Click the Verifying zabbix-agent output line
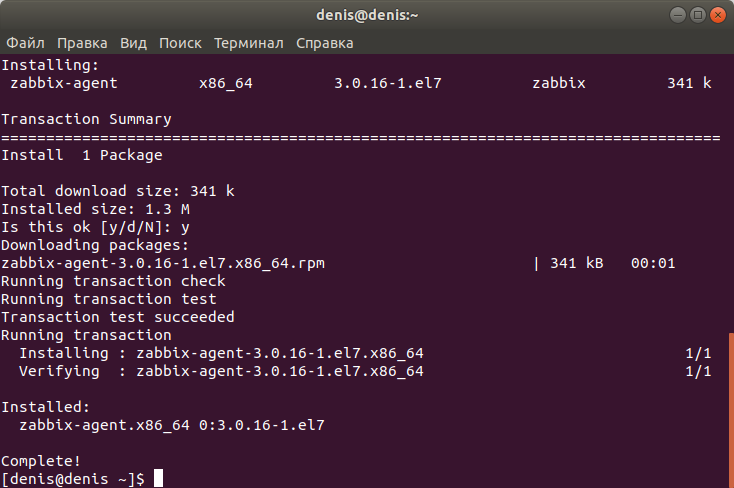The width and height of the screenshot is (734, 488). tap(365, 371)
